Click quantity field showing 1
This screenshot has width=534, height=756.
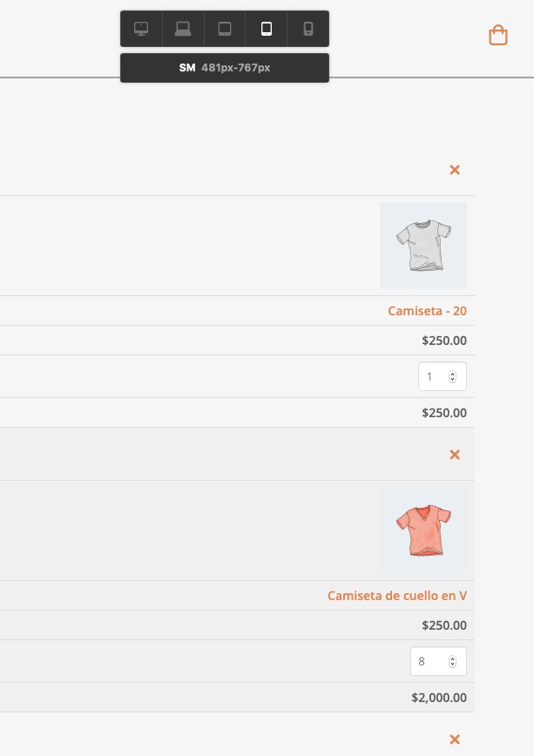coord(443,376)
